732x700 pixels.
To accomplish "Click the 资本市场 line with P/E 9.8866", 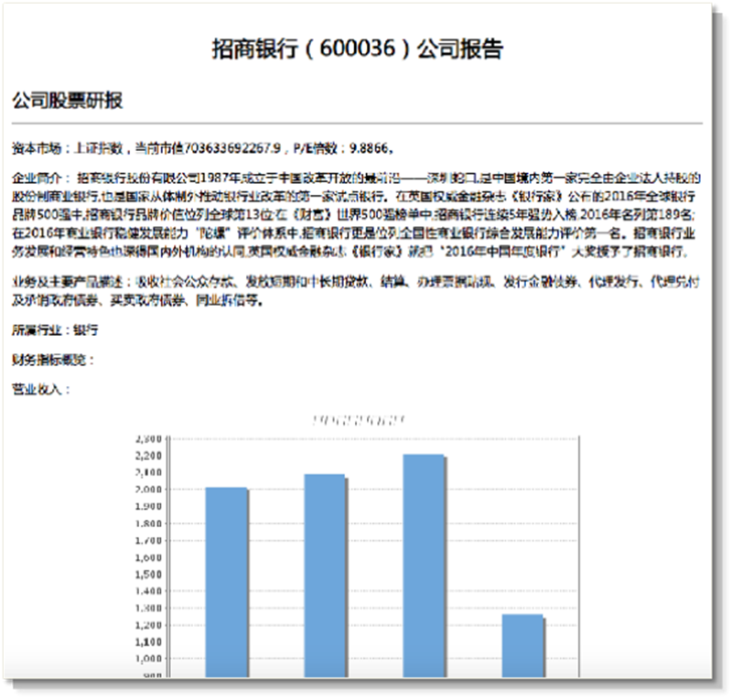I will (x=203, y=148).
